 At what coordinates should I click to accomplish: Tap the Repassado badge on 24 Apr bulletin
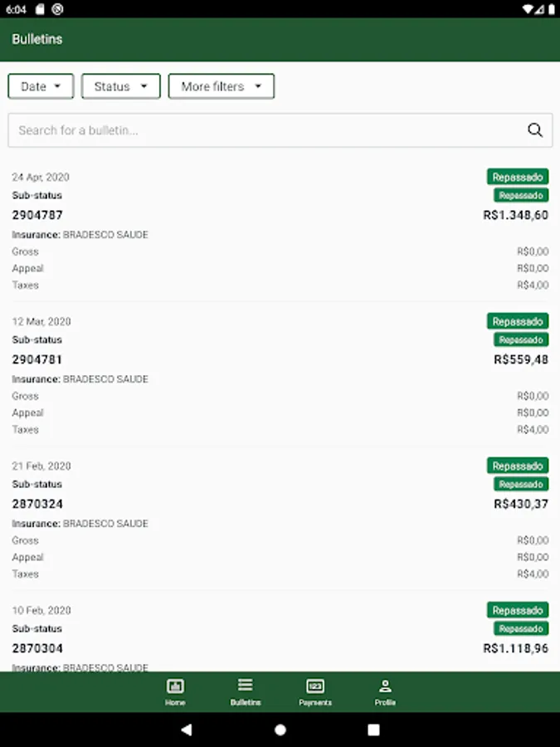[518, 177]
